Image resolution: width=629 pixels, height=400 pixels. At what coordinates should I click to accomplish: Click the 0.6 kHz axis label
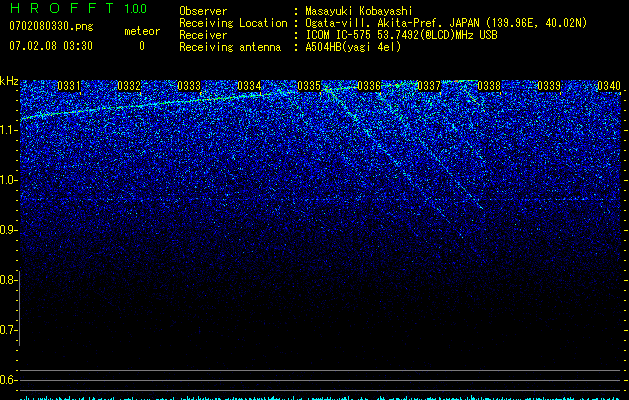pos(8,380)
